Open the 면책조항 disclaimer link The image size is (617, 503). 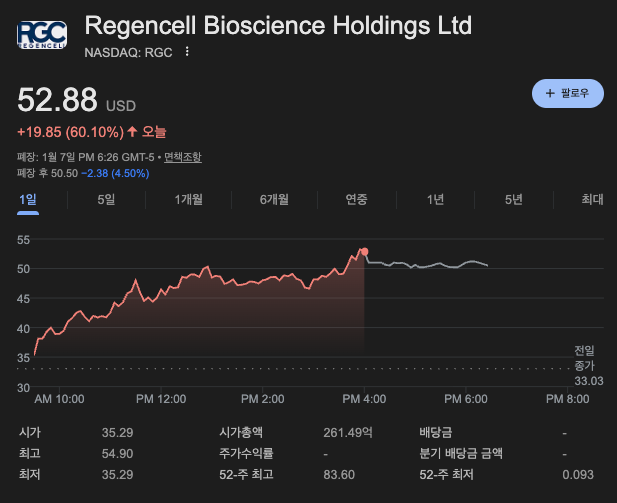tap(183, 157)
